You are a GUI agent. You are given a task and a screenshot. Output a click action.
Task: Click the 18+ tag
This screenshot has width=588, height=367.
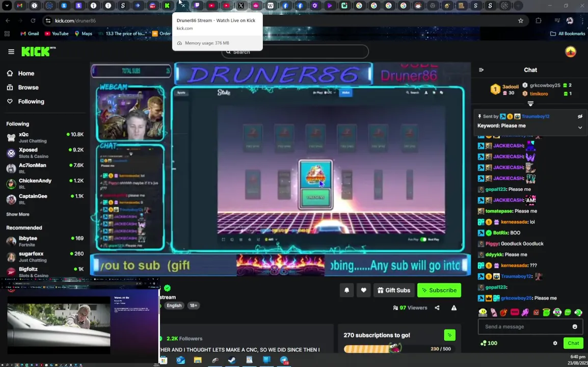click(193, 305)
